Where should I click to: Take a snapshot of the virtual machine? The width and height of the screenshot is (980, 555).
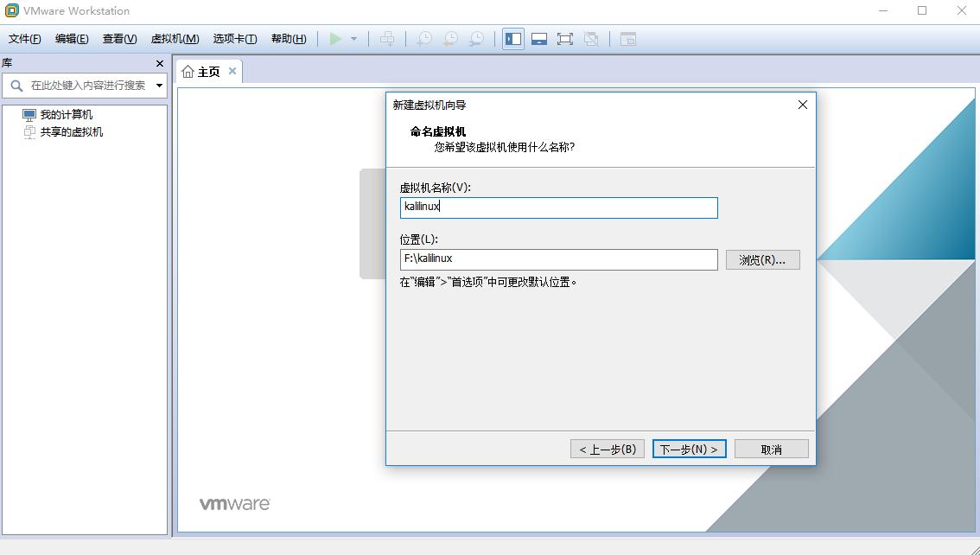click(x=423, y=38)
